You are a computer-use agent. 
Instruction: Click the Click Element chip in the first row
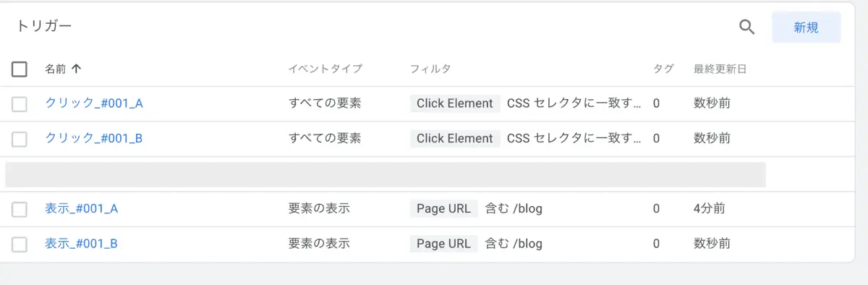click(x=455, y=103)
